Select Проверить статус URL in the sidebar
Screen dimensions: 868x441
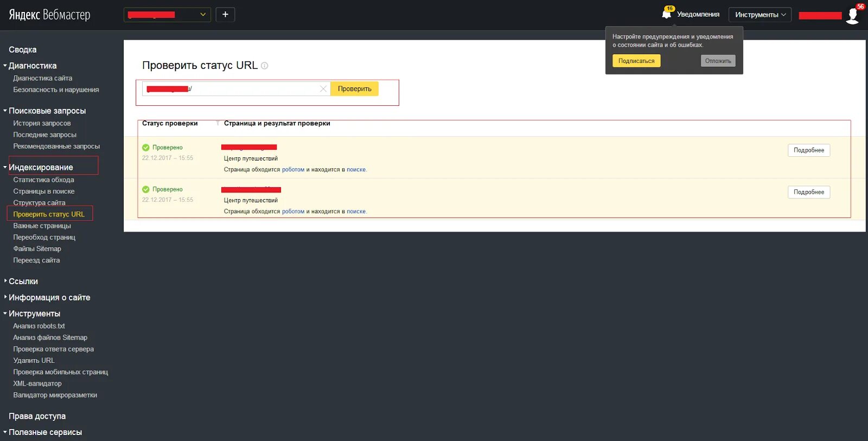pyautogui.click(x=49, y=214)
